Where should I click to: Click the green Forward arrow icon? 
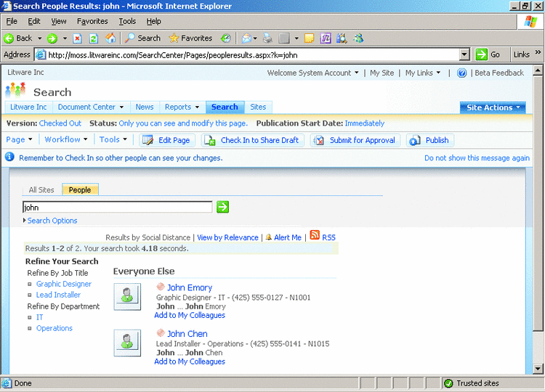pyautogui.click(x=52, y=38)
